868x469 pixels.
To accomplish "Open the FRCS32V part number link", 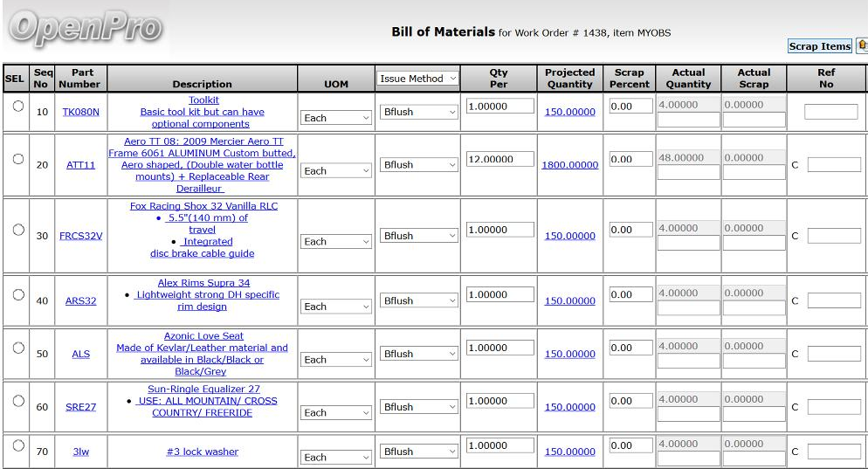I will coord(80,236).
